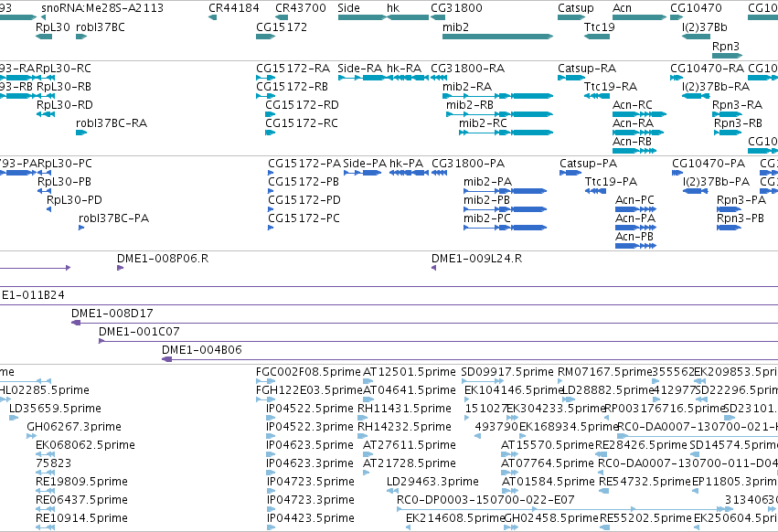The height and width of the screenshot is (532, 778).
Task: Click the Rpn3-RB transcript
Action: (x=728, y=133)
